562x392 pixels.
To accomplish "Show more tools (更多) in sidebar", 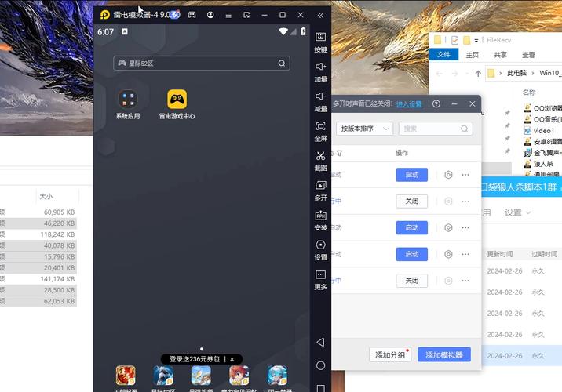I will point(320,280).
